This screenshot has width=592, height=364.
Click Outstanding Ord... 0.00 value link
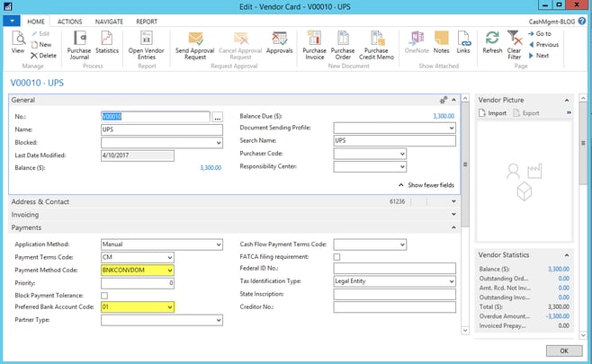[564, 279]
